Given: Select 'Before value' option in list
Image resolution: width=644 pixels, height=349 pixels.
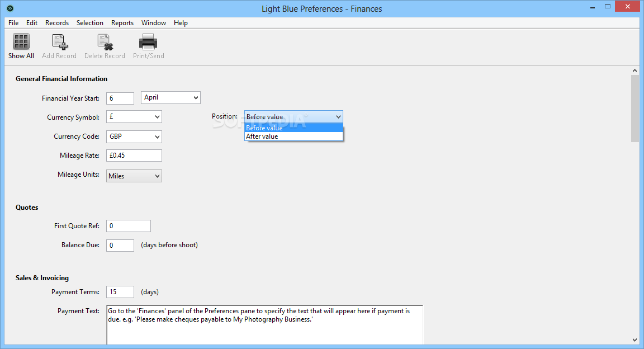Looking at the screenshot, I should [x=293, y=128].
